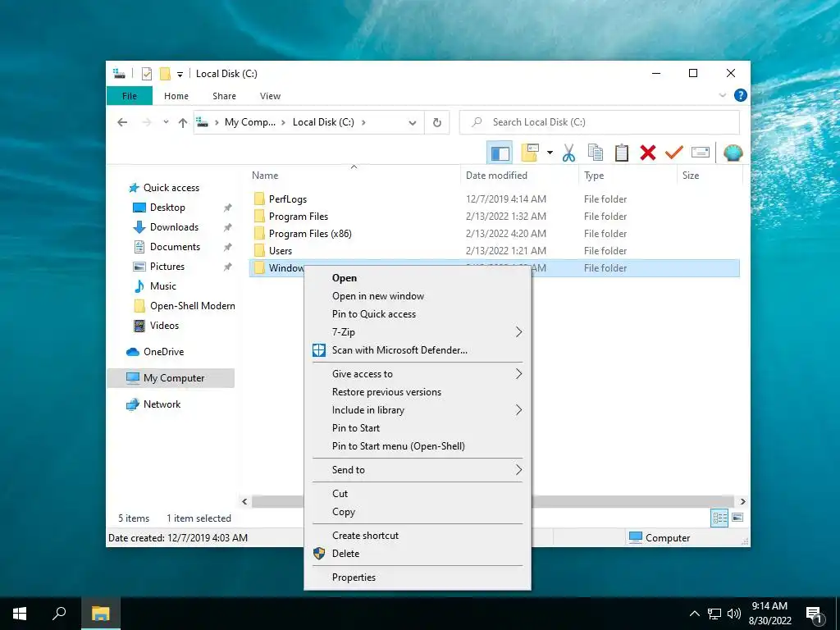Switch to the Home ribbon tab

[x=176, y=96]
